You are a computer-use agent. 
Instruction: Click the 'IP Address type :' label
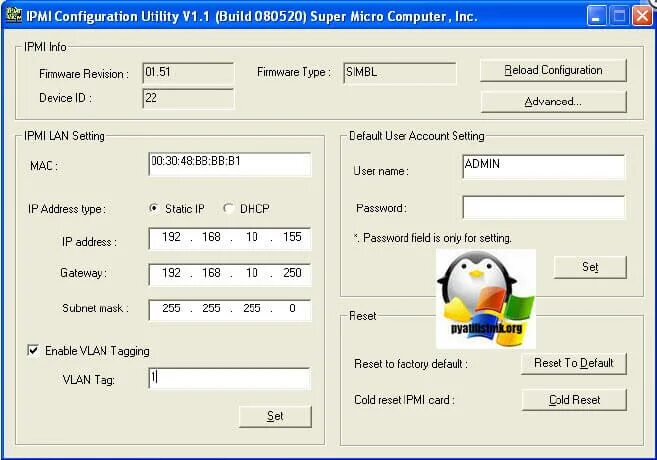click(67, 209)
